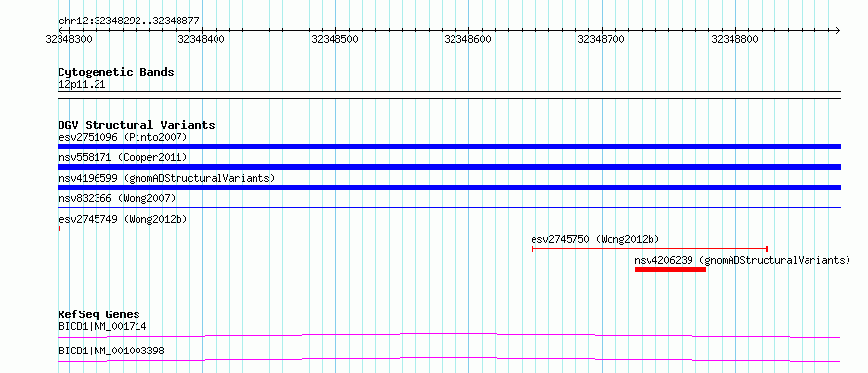
Task: Select the BICD1|NM_001714 gene track line
Action: click(449, 335)
